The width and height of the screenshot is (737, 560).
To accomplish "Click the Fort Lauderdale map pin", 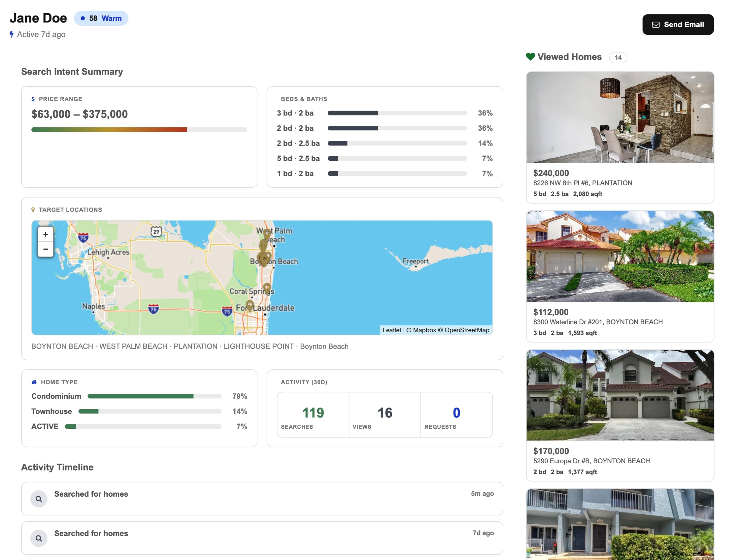I will point(250,306).
